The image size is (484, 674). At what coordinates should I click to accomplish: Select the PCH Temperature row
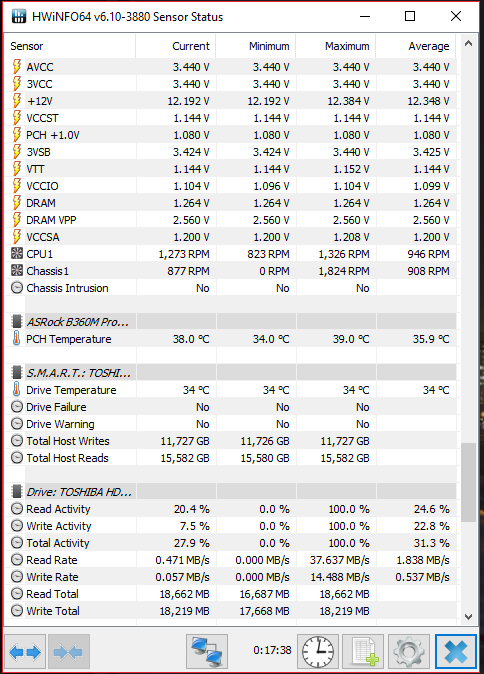[230, 339]
